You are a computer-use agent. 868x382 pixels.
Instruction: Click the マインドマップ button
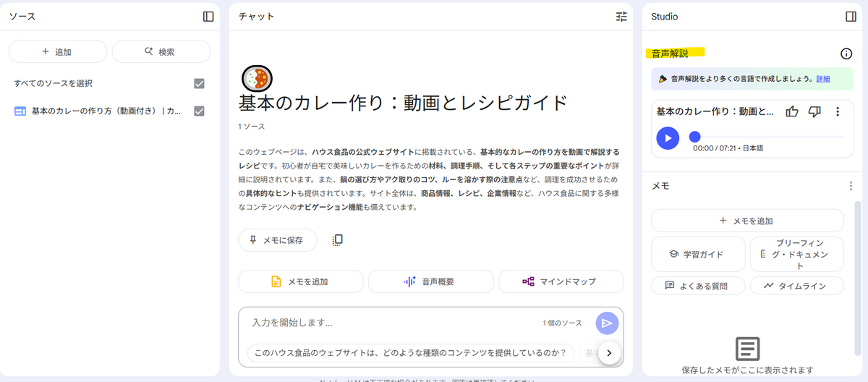tap(561, 281)
